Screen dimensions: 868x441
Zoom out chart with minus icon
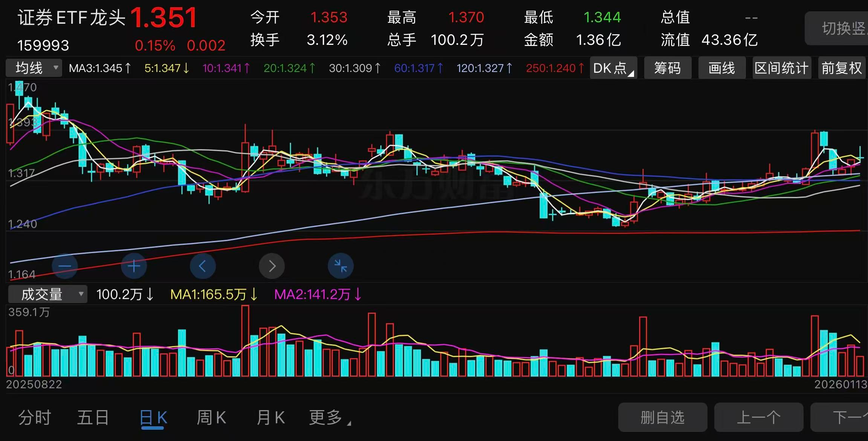(65, 266)
